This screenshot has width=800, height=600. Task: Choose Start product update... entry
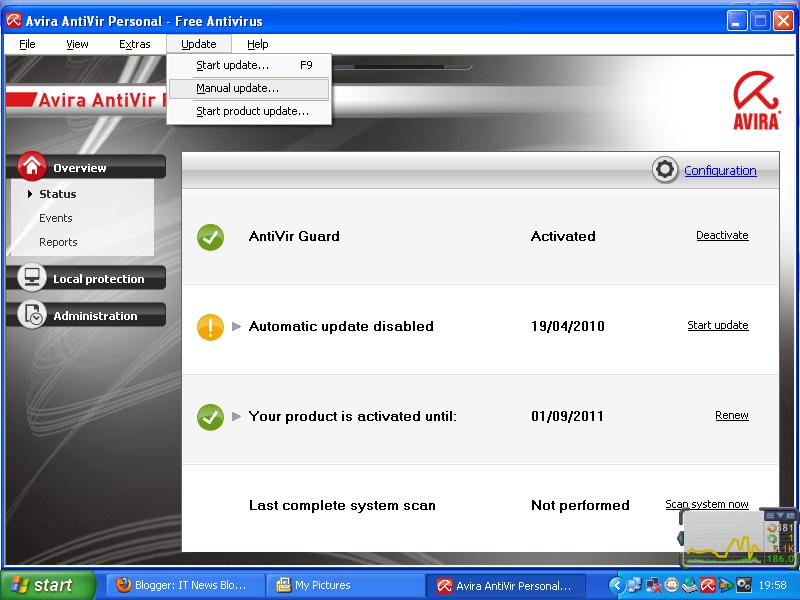pyautogui.click(x=249, y=111)
